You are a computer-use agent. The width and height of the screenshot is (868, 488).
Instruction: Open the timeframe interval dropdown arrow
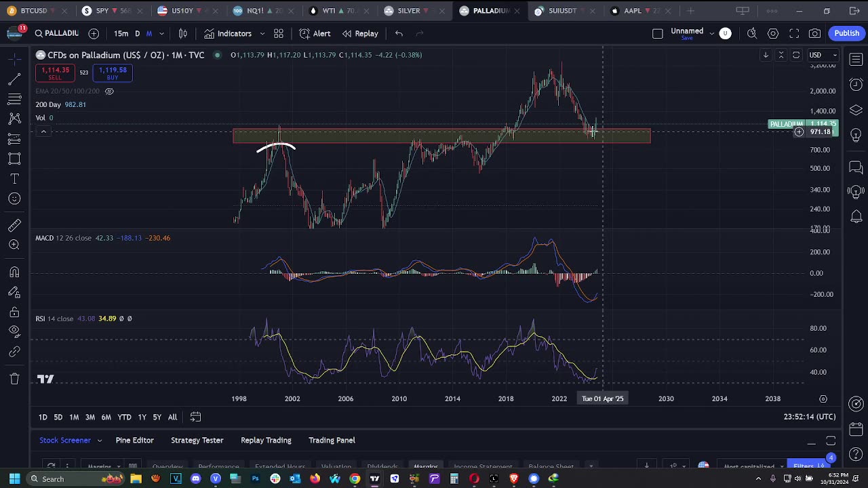(161, 33)
